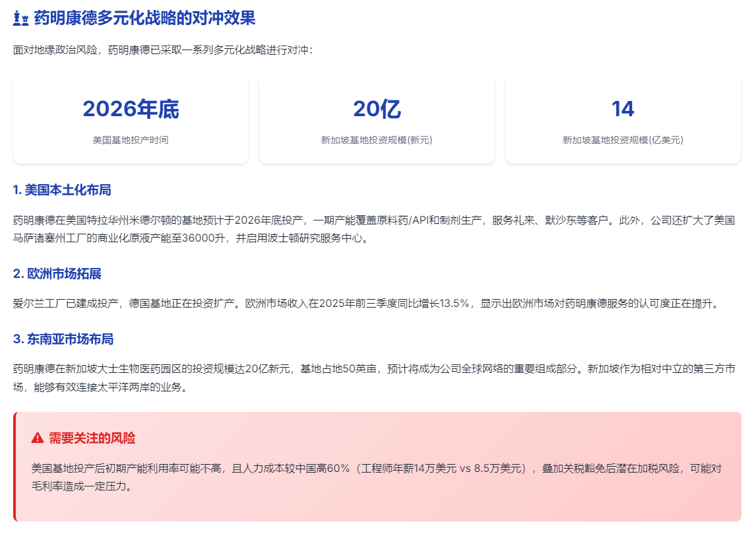This screenshot has width=756, height=534.
Task: Click the paragraph mentioning 爱尔兰工厂已建成投产
Action: tap(367, 304)
